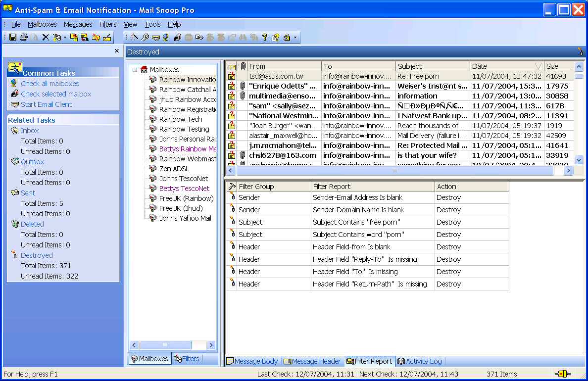The height and width of the screenshot is (381, 588).
Task: Open the Mailboxes menu
Action: (x=42, y=24)
